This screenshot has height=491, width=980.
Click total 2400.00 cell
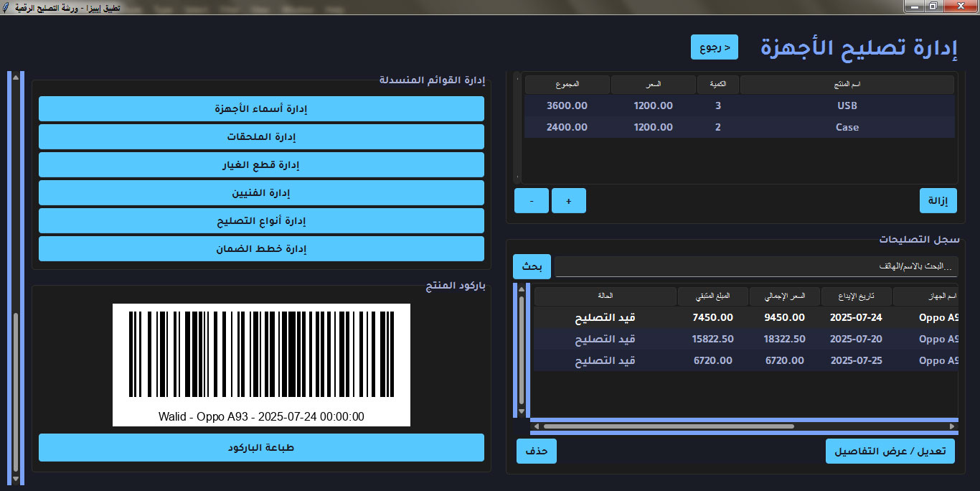(x=567, y=127)
